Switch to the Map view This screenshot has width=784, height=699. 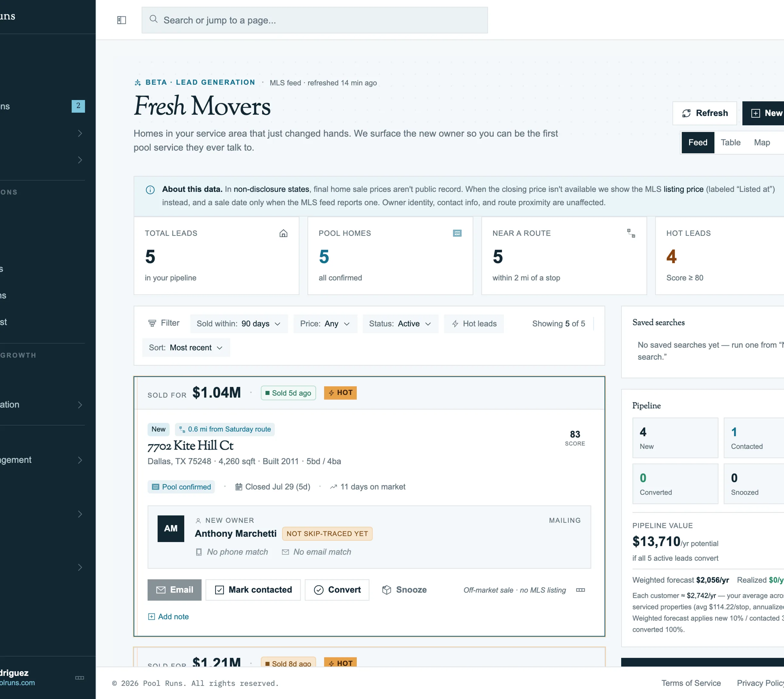coord(762,143)
